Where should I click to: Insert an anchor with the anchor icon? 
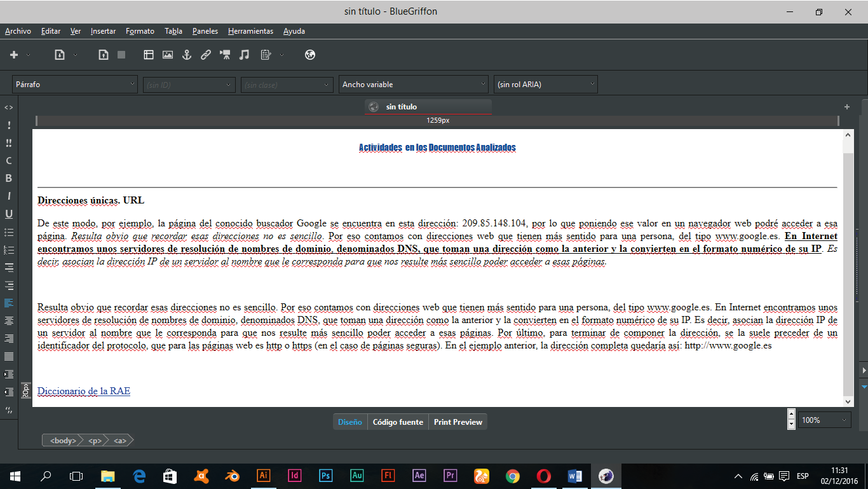pos(187,55)
